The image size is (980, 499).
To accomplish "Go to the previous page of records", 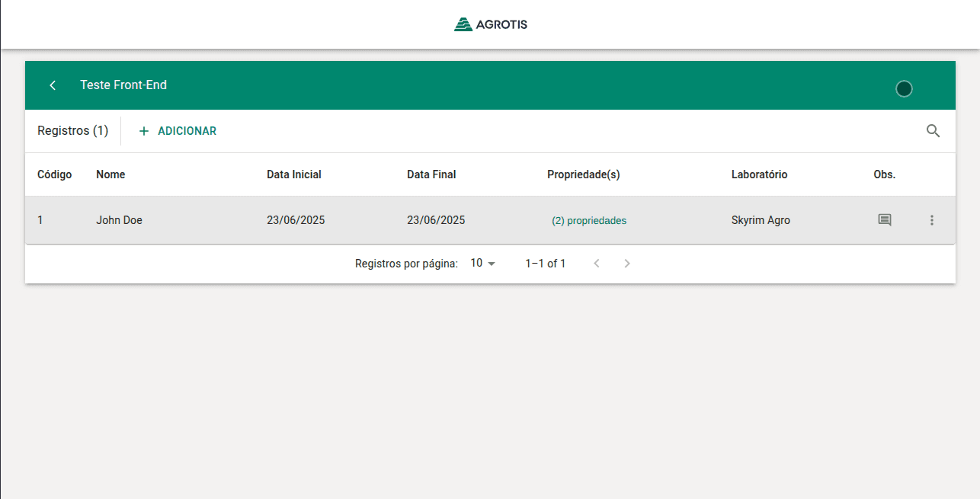I will pyautogui.click(x=597, y=264).
